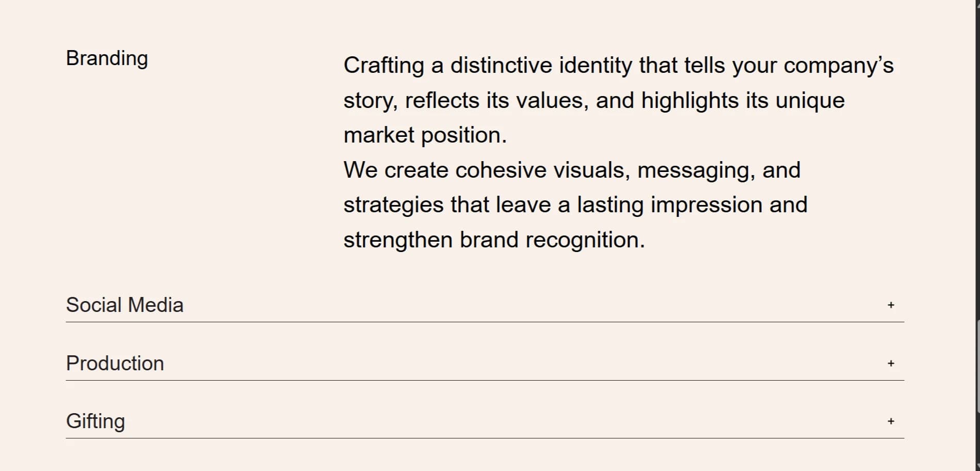Toggle the Gifting accordion open state
This screenshot has width=980, height=471.
click(x=95, y=421)
